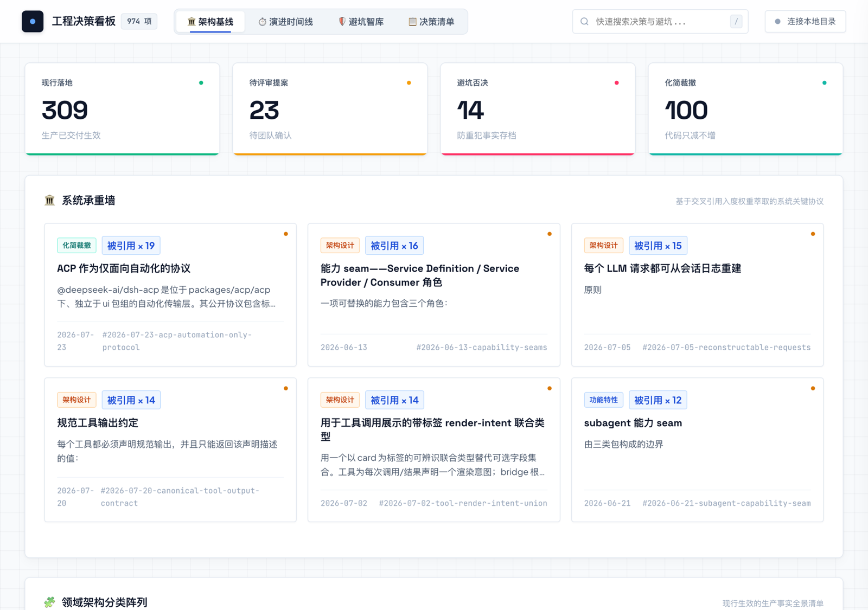This screenshot has width=868, height=610.
Task: Click the 功能特性 tag on subagent card
Action: [x=604, y=400]
